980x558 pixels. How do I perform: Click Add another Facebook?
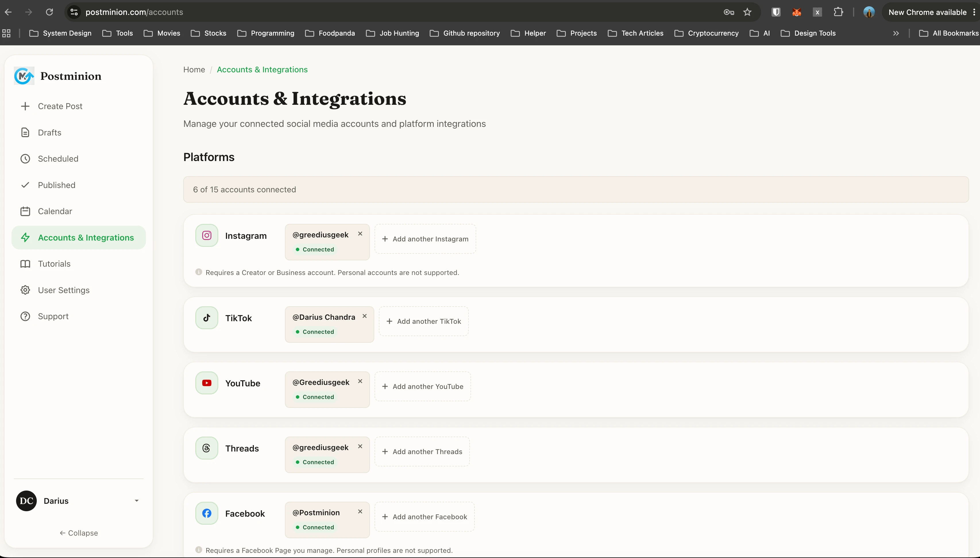coord(425,517)
